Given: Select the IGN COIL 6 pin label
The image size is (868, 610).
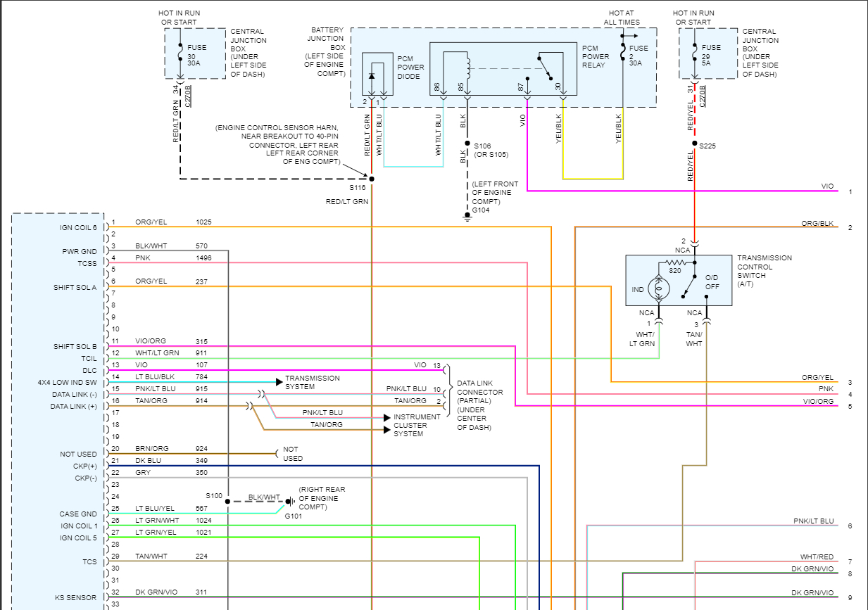Looking at the screenshot, I should pyautogui.click(x=78, y=227).
